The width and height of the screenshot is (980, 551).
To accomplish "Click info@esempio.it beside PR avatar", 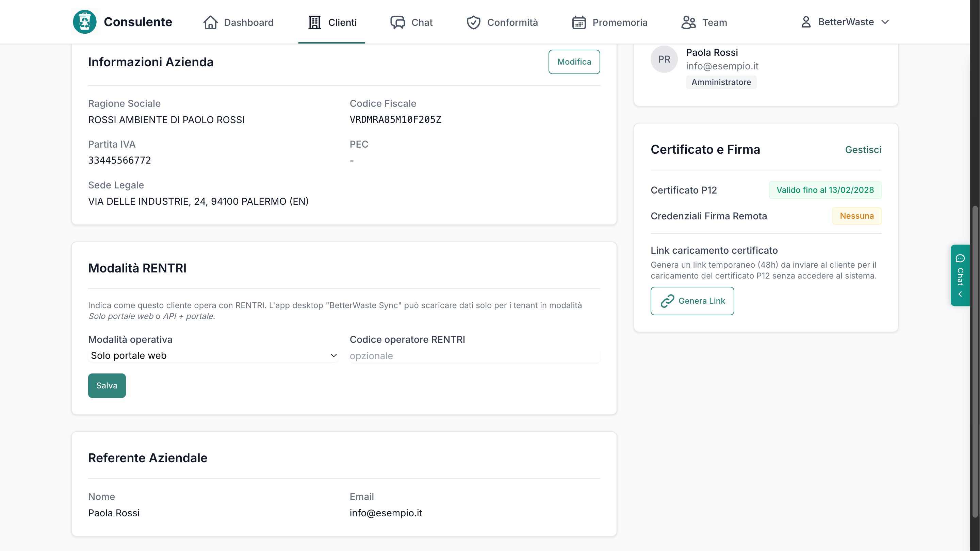I will point(722,66).
